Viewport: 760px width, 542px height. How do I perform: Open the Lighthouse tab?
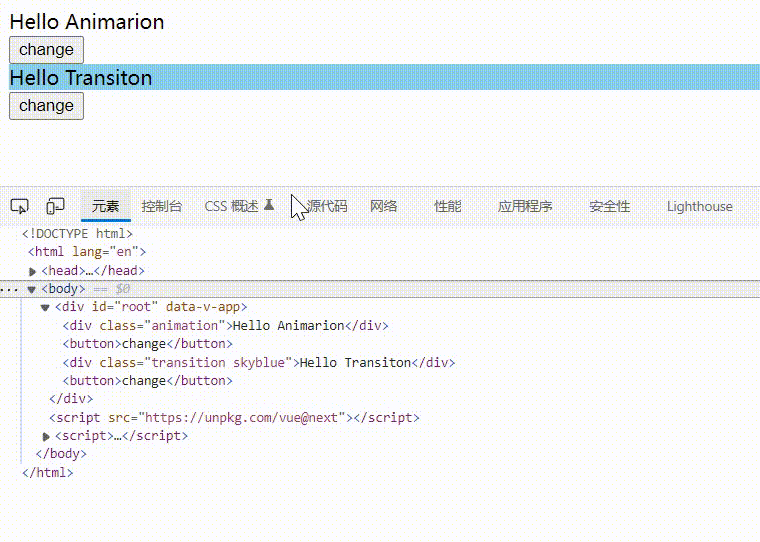pos(699,206)
